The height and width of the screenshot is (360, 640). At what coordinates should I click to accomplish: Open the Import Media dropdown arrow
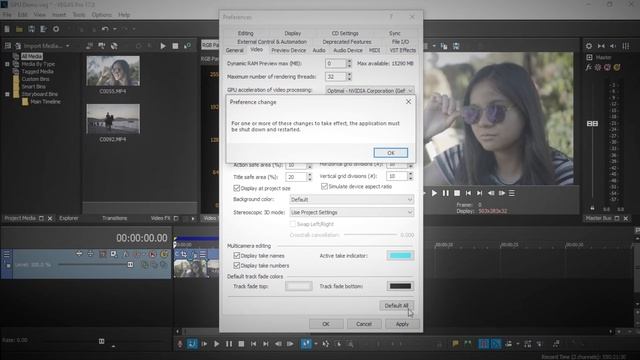click(68, 46)
